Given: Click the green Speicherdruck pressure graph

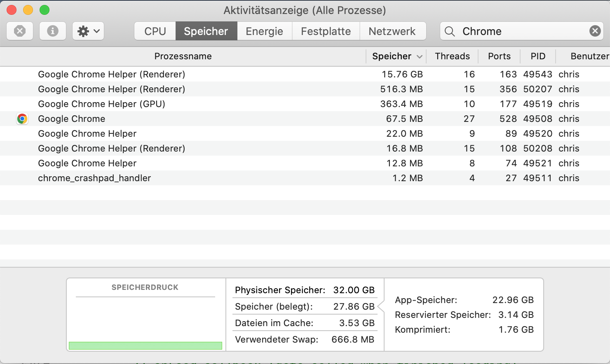Looking at the screenshot, I should click(145, 345).
